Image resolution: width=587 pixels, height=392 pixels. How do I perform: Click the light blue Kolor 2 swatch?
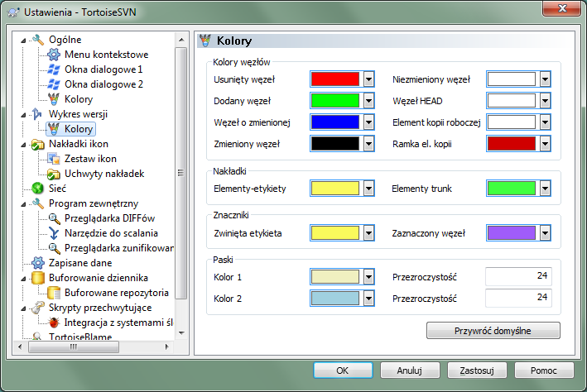[x=335, y=299]
